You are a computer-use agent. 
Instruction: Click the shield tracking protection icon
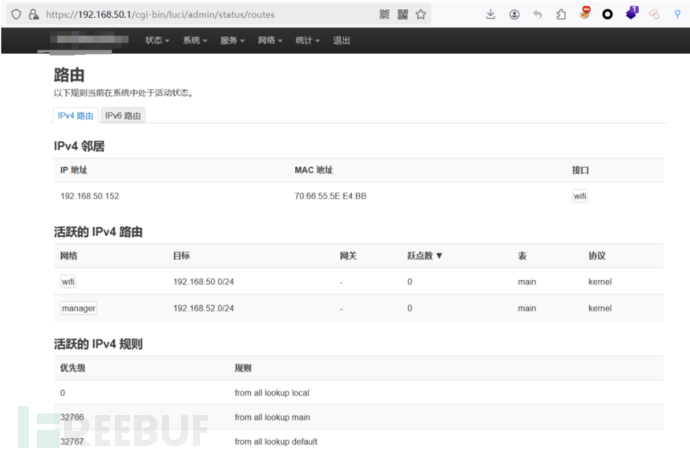[16, 15]
